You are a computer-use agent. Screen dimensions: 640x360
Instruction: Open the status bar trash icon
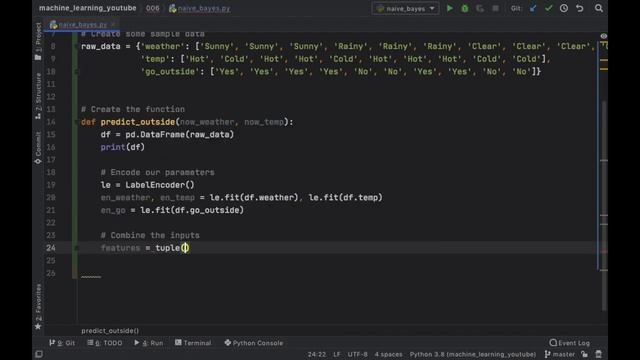(x=599, y=354)
